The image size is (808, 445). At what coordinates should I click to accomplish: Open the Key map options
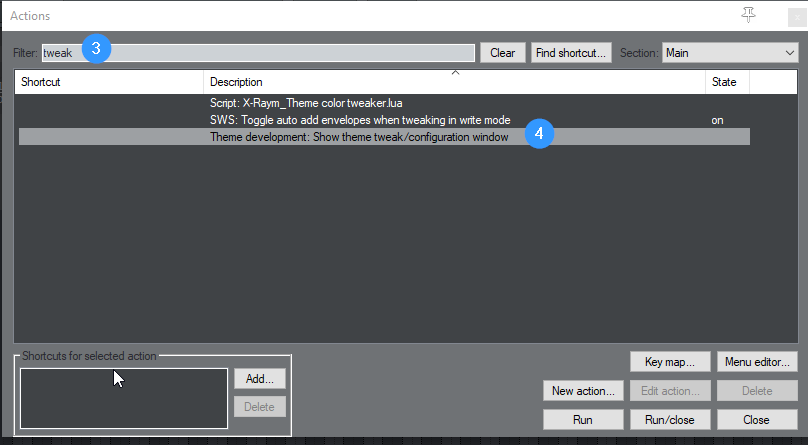[x=670, y=362]
